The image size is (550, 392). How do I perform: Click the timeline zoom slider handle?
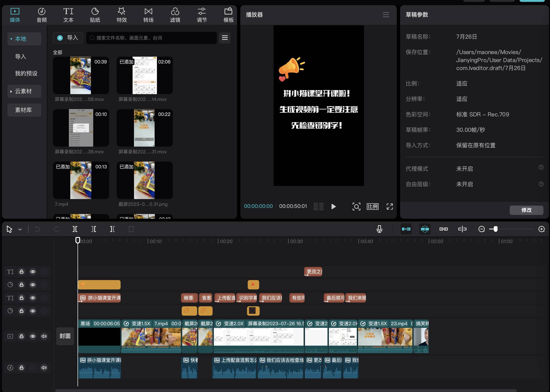(495, 229)
